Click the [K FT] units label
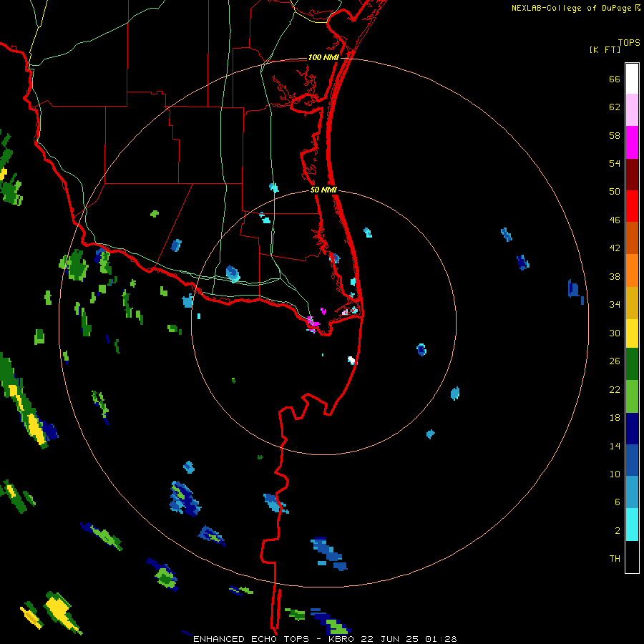This screenshot has height=644, width=644. pos(605,49)
